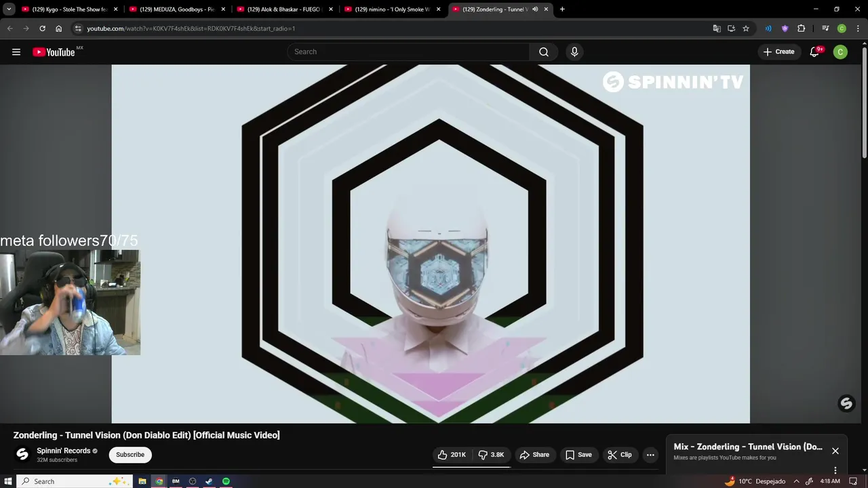868x488 pixels.
Task: Open Spinnin' Records channel avatar
Action: click(x=22, y=454)
